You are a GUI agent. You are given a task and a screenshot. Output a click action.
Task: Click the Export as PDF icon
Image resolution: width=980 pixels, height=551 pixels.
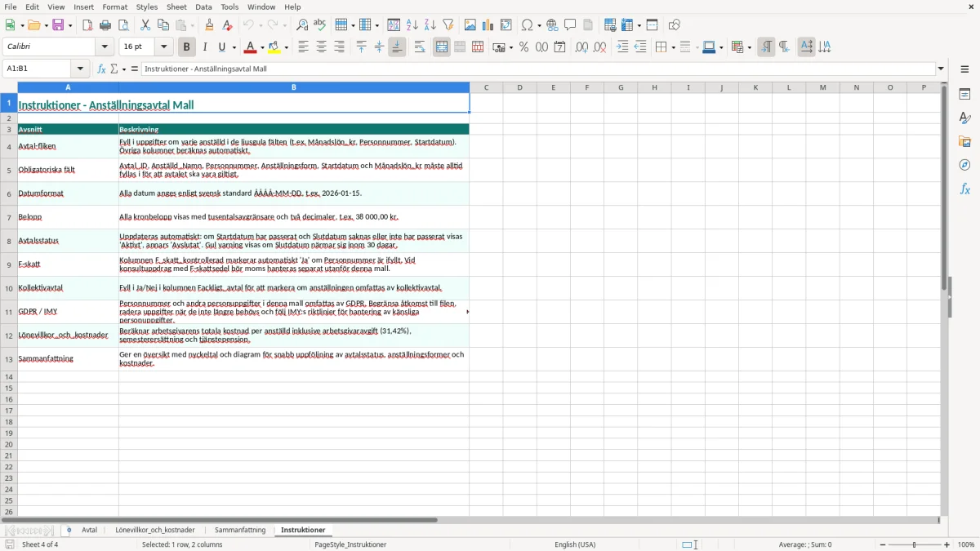(x=87, y=25)
